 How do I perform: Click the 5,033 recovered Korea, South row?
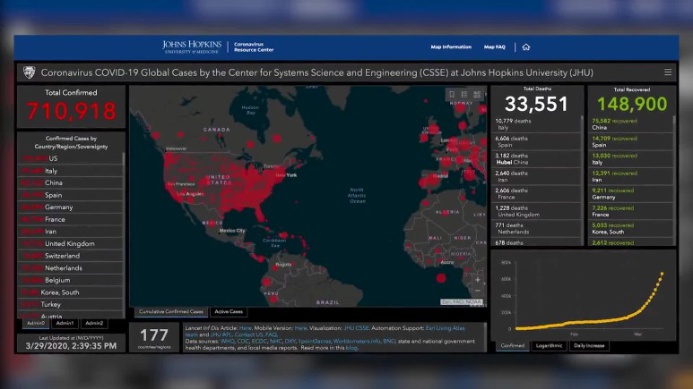tap(630, 228)
